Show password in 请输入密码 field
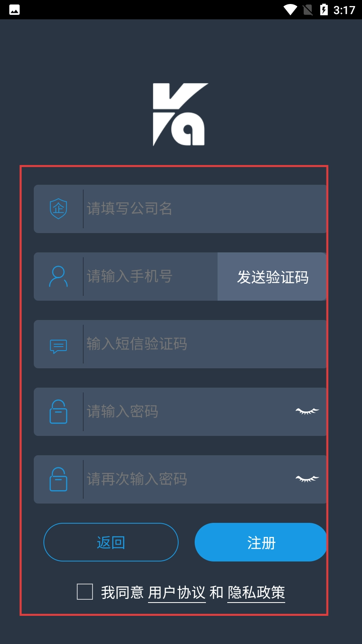 (307, 411)
